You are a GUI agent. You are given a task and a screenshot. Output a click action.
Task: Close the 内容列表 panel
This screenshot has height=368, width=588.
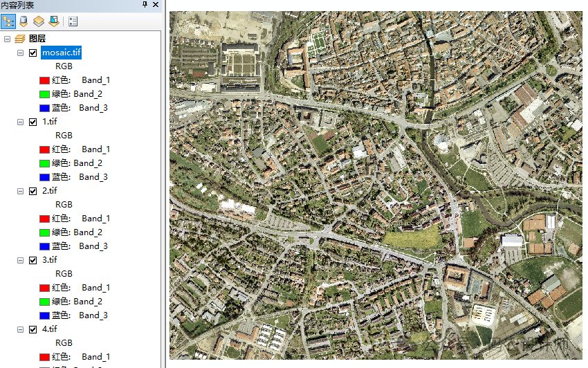click(156, 5)
